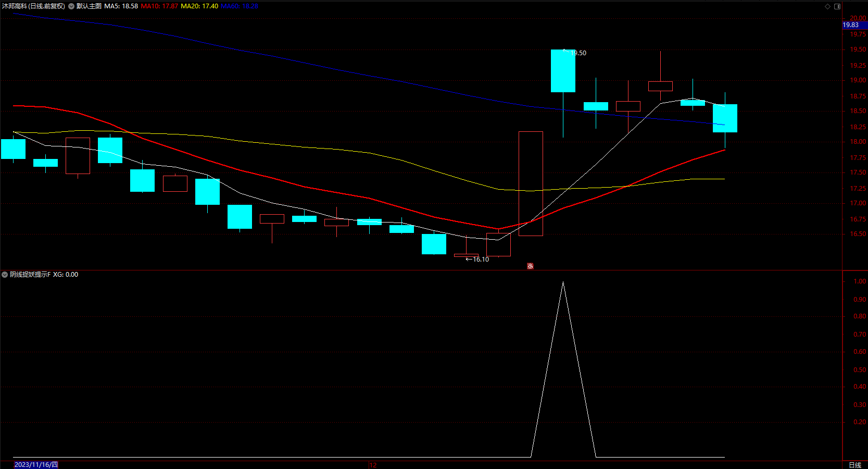Click the red 涨 marker below the candles

(530, 266)
